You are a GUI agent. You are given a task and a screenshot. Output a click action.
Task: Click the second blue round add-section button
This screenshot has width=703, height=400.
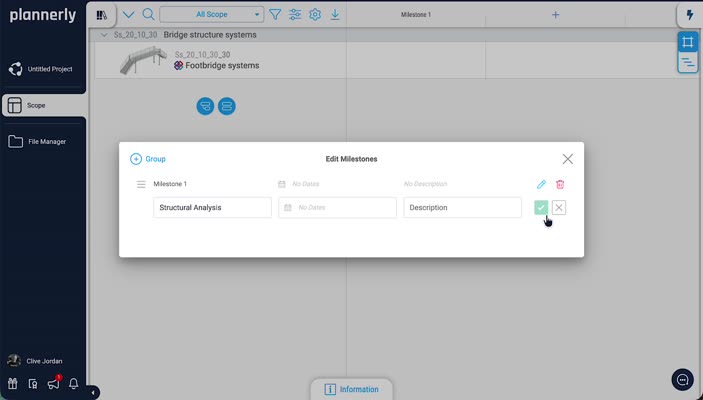click(x=227, y=106)
